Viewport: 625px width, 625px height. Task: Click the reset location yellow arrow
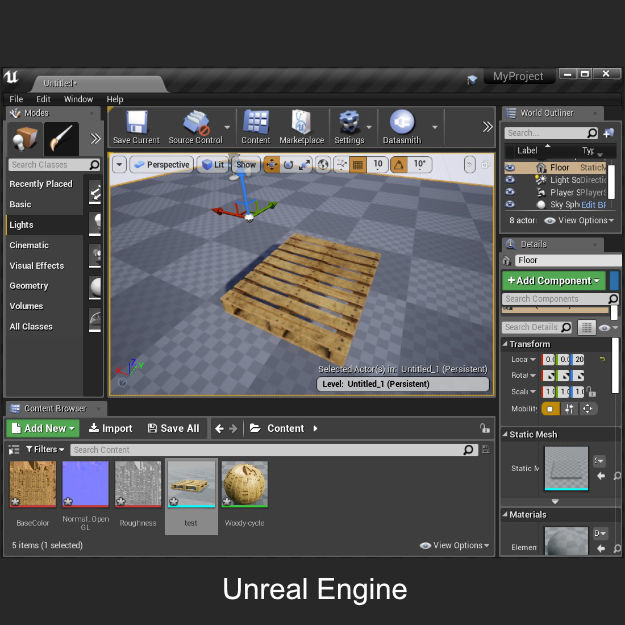(602, 359)
